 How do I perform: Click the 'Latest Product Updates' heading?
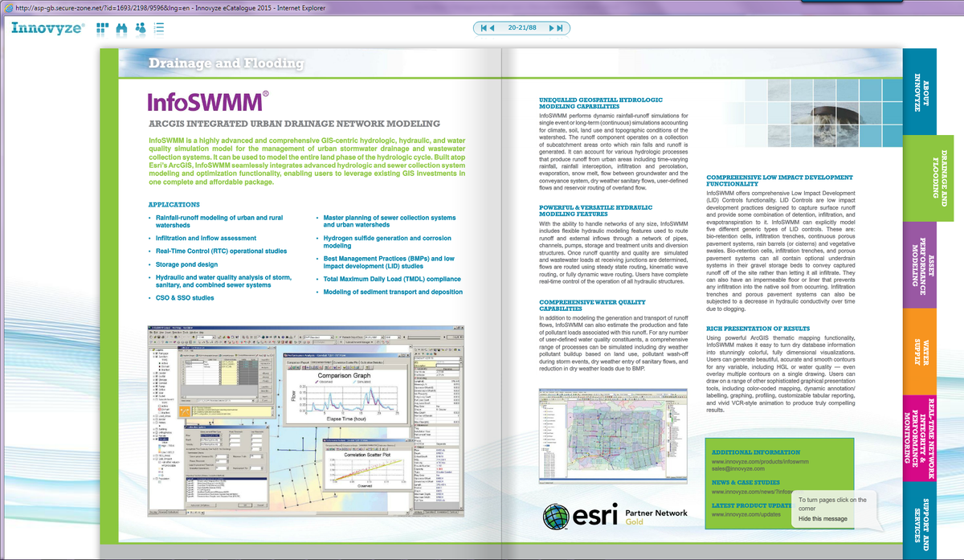(752, 505)
